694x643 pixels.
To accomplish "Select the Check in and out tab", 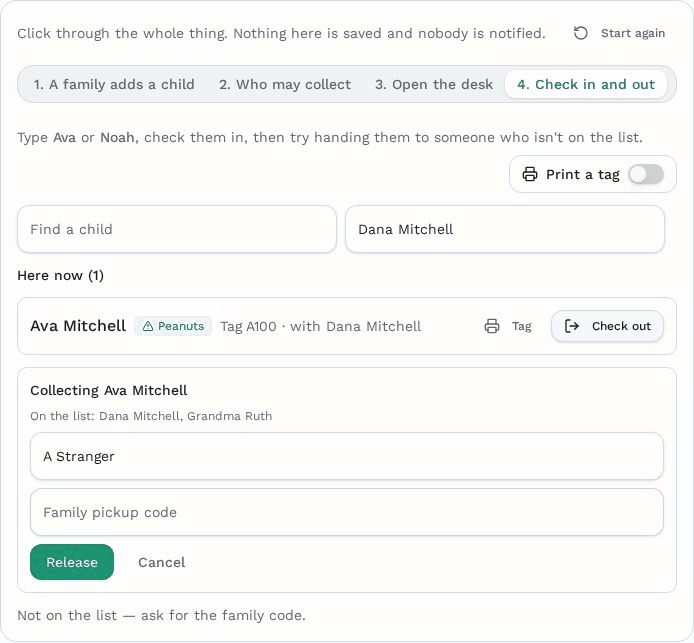I will (x=586, y=84).
